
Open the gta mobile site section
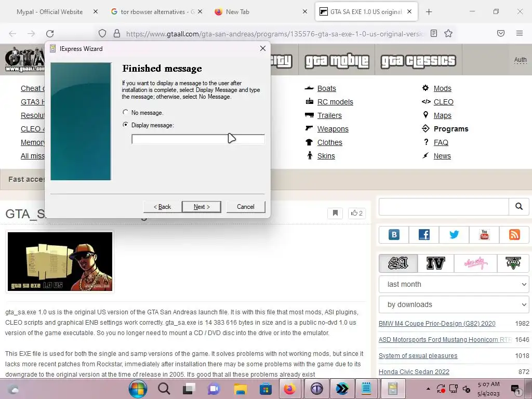pos(337,61)
